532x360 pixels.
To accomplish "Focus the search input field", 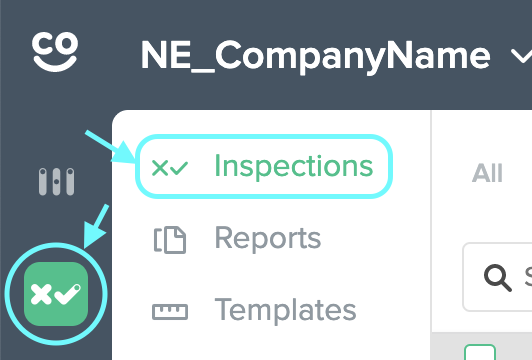I will [x=497, y=277].
